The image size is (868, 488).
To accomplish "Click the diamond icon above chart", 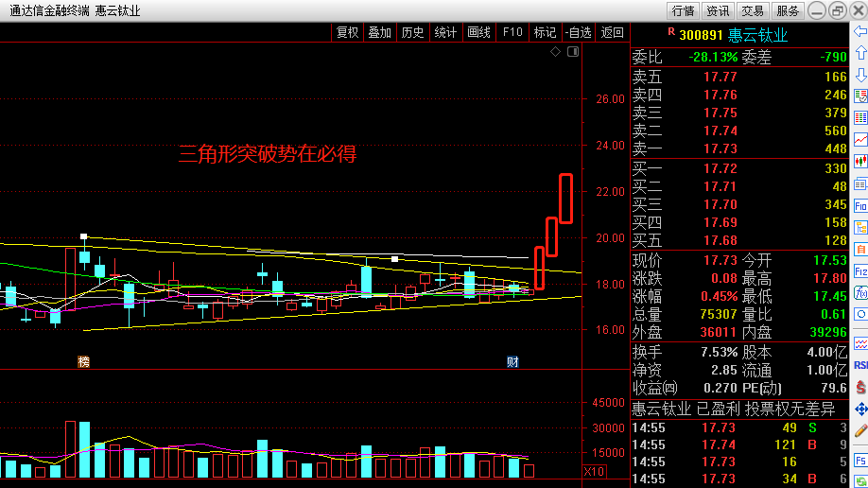I will point(555,51).
